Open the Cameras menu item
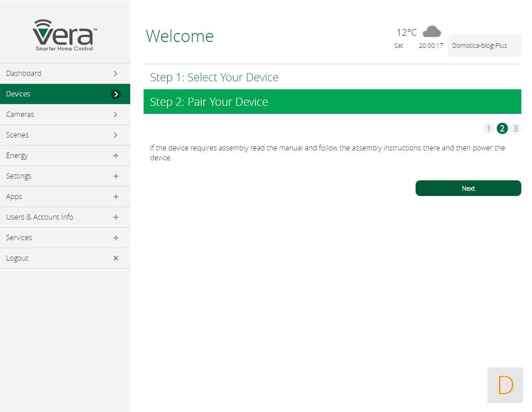The image size is (532, 412). pyautogui.click(x=20, y=114)
